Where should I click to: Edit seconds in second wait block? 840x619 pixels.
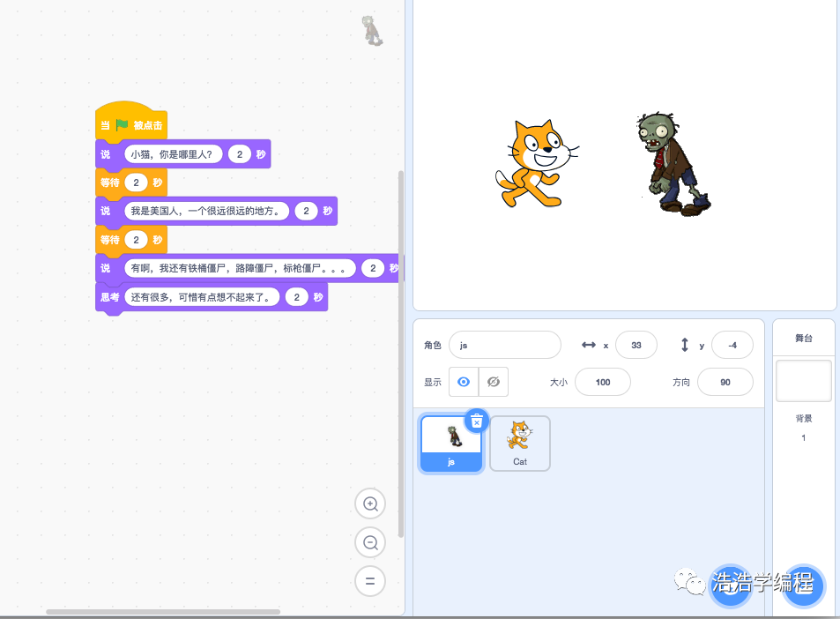point(136,240)
